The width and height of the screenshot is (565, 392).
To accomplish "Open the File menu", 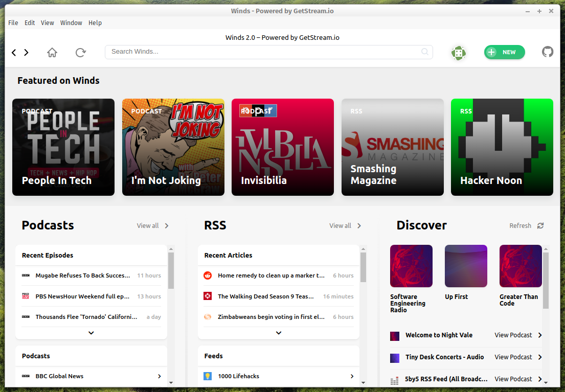I will pos(13,22).
